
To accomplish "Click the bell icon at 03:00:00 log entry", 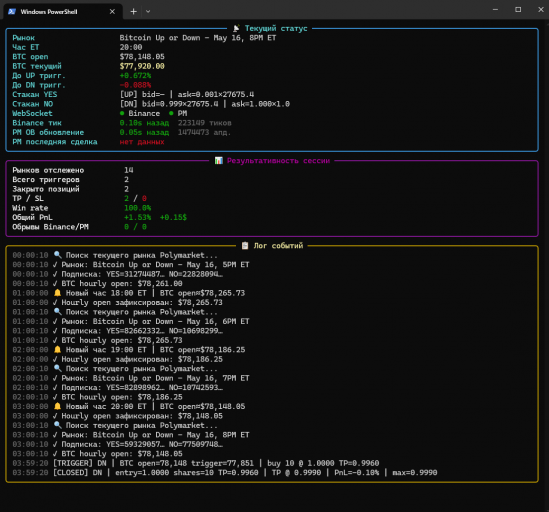I will coord(57,406).
